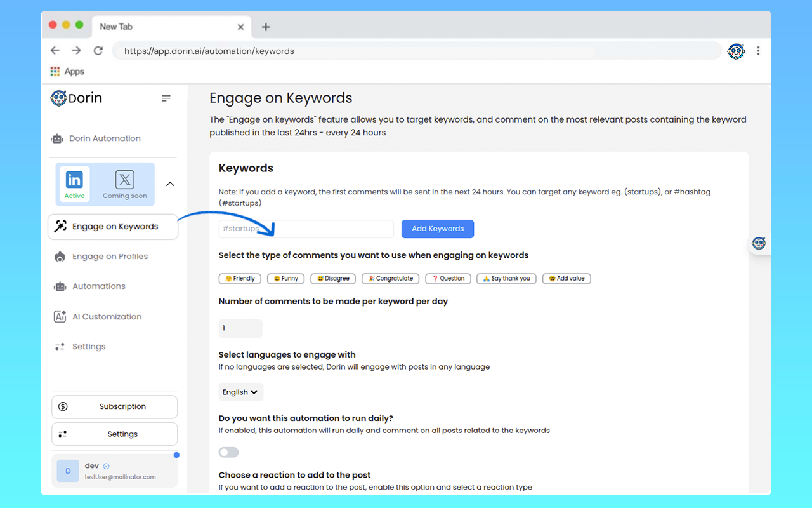Go forward with the browser forward arrow
812x508 pixels.
(76, 51)
